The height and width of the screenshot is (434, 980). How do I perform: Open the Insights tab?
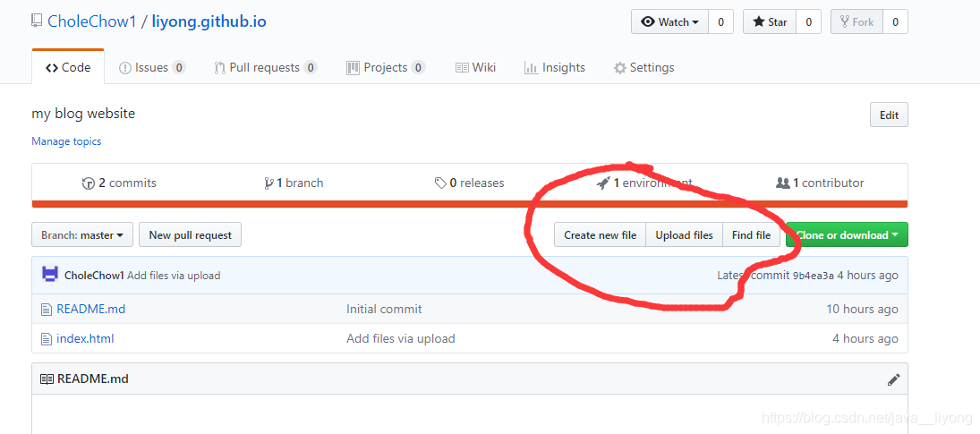tap(554, 67)
